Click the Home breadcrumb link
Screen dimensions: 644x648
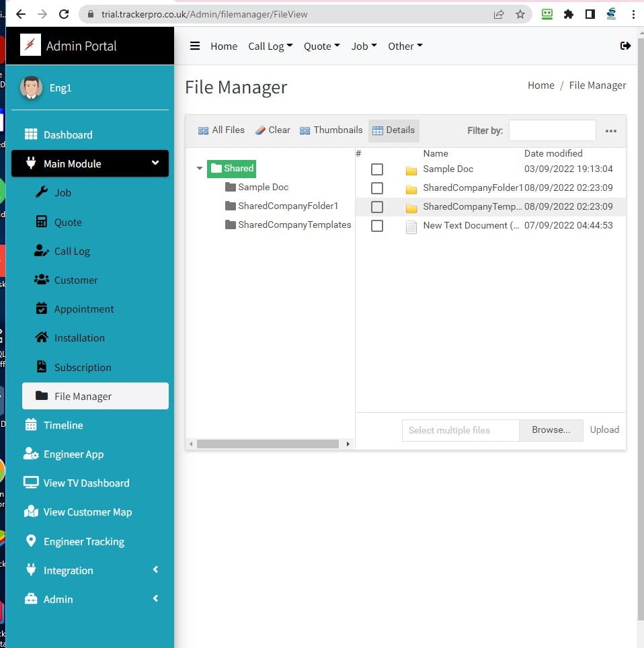click(x=540, y=85)
